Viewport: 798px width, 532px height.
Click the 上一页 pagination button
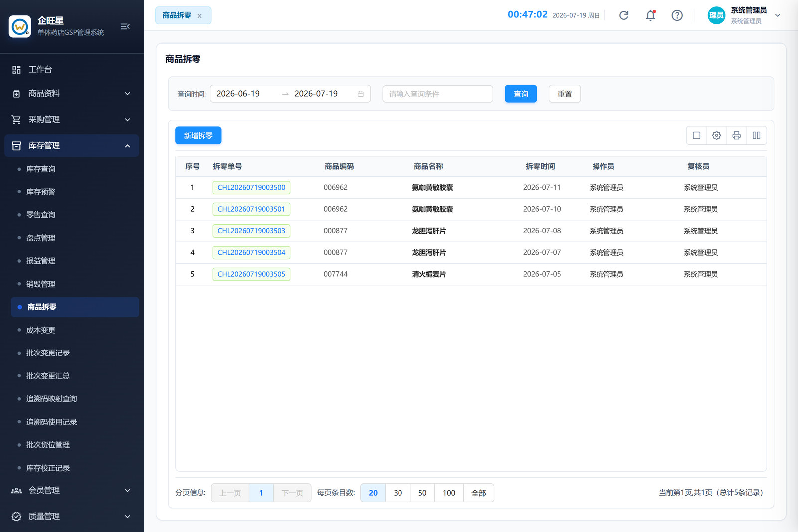tap(230, 493)
